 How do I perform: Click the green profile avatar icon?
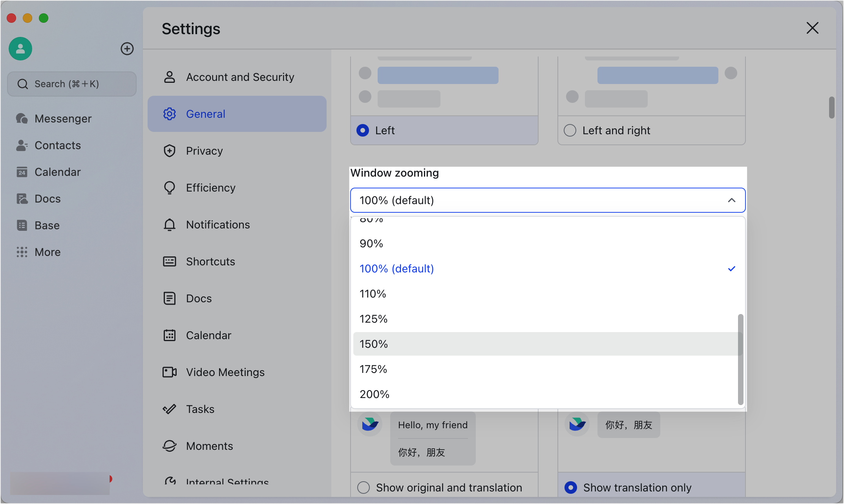click(20, 49)
